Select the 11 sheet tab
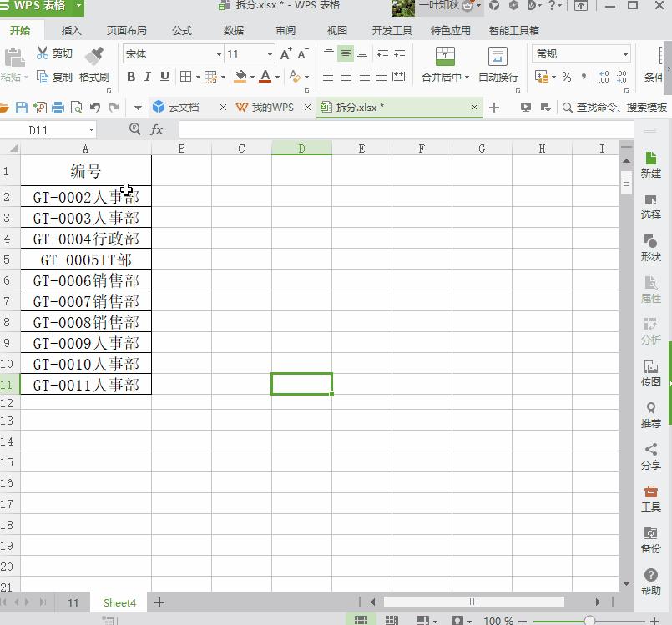 pos(73,602)
